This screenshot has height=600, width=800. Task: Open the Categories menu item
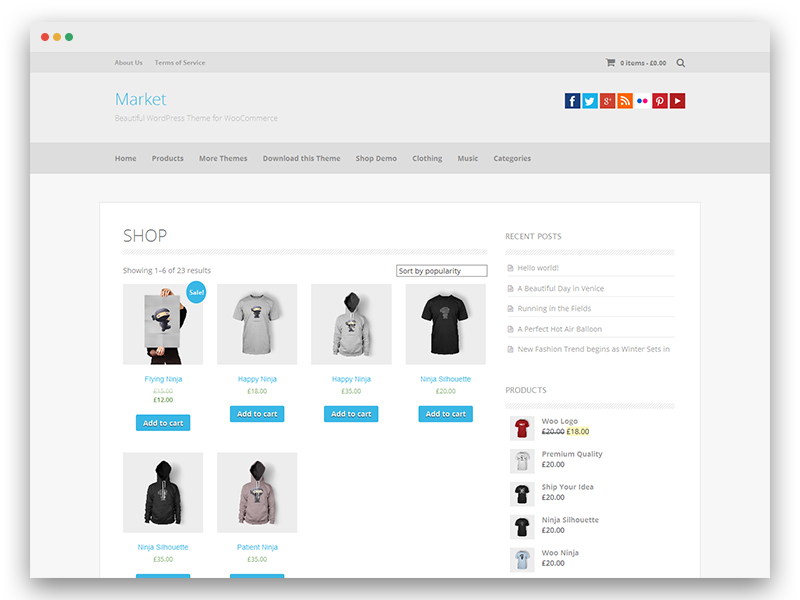pos(512,159)
